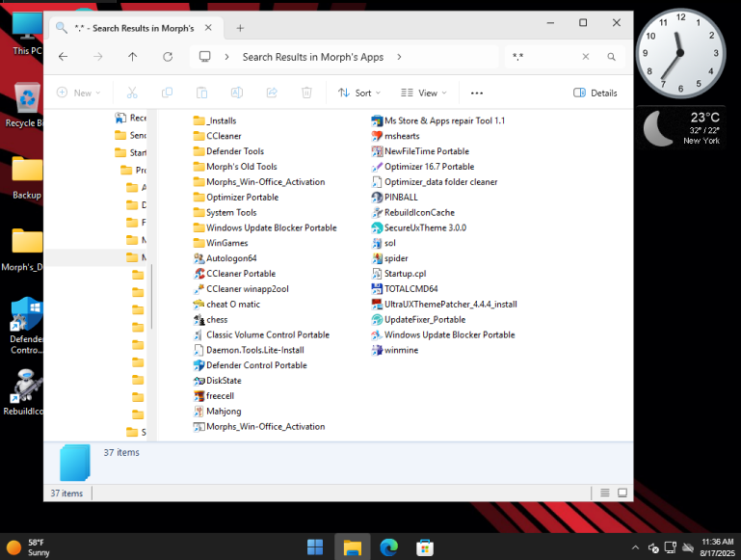This screenshot has height=560, width=741.
Task: Select the Defender Tools folder
Action: (x=228, y=151)
